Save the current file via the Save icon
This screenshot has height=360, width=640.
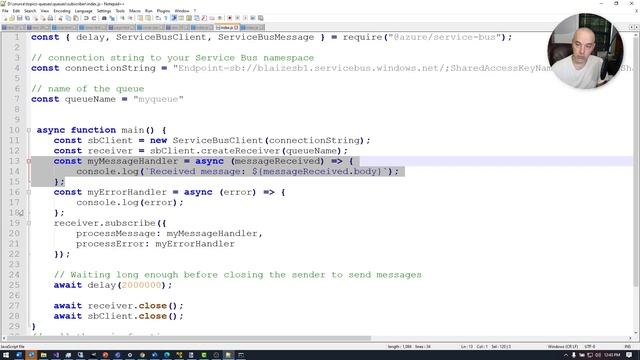click(20, 18)
